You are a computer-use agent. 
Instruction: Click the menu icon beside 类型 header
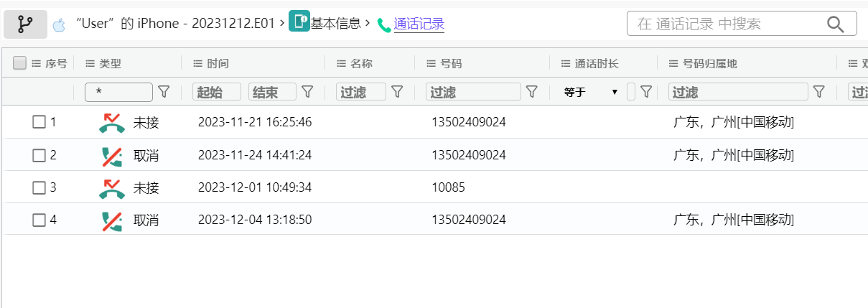tap(90, 64)
